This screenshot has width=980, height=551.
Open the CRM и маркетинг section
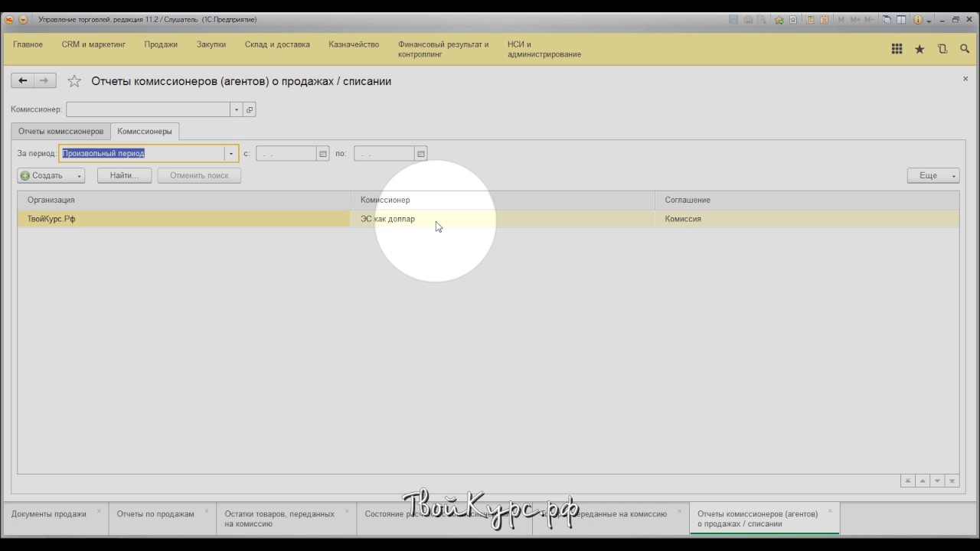pos(93,44)
